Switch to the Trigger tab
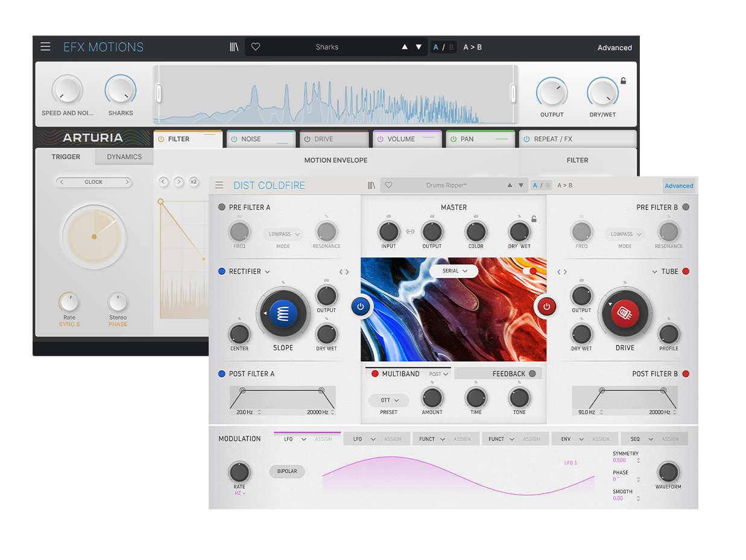This screenshot has width=746, height=560. 66,157
